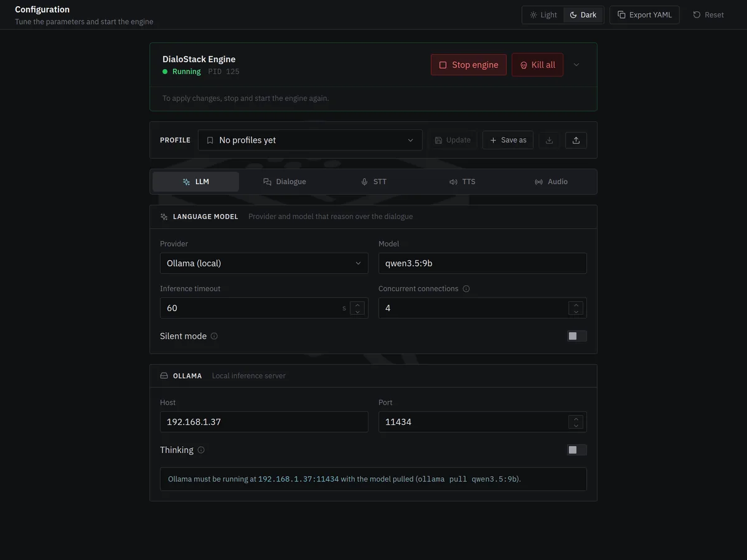Save profile using Save as
The image size is (747, 560).
coord(508,140)
